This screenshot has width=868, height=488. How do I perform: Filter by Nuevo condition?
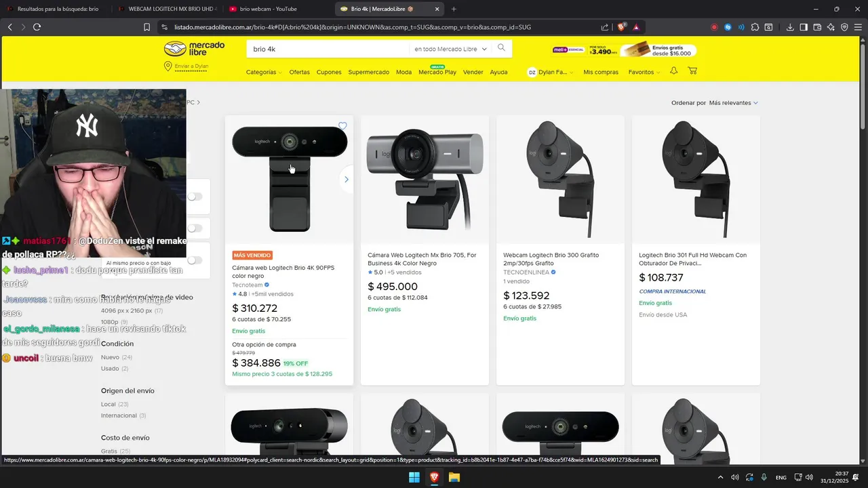coord(116,357)
